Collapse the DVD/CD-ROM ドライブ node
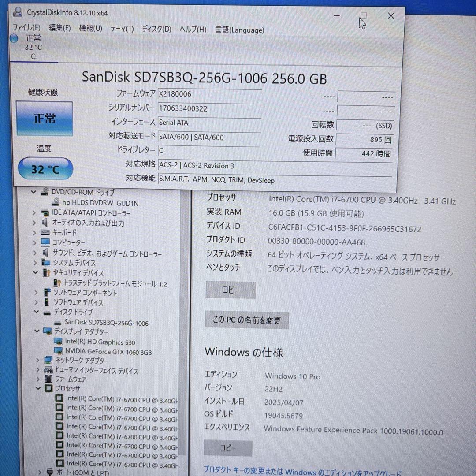 pyautogui.click(x=33, y=192)
